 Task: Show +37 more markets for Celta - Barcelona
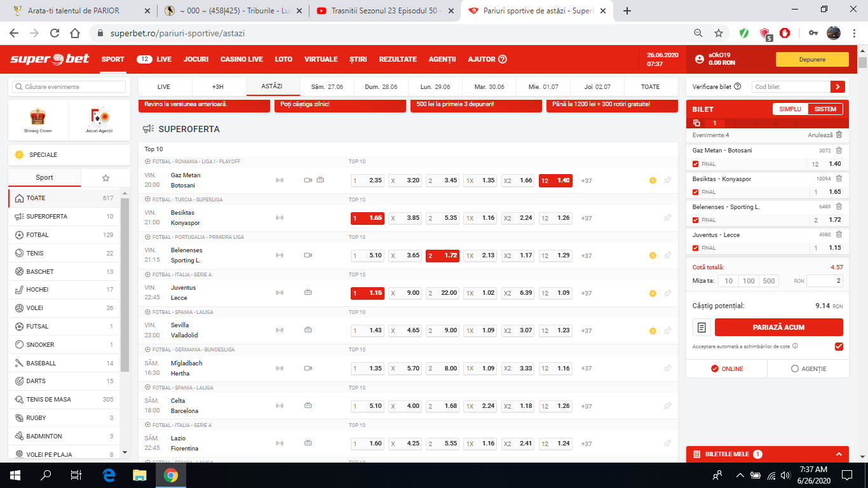587,405
